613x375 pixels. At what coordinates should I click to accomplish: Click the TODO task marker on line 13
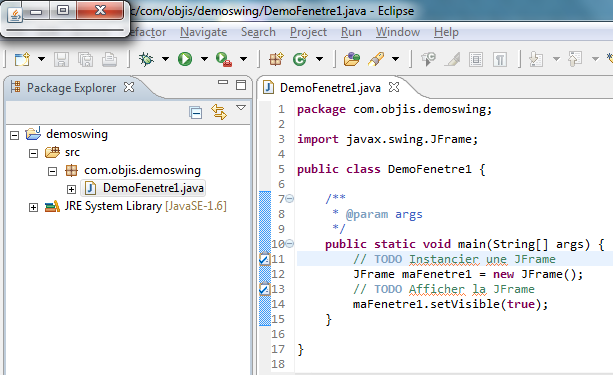(x=264, y=289)
